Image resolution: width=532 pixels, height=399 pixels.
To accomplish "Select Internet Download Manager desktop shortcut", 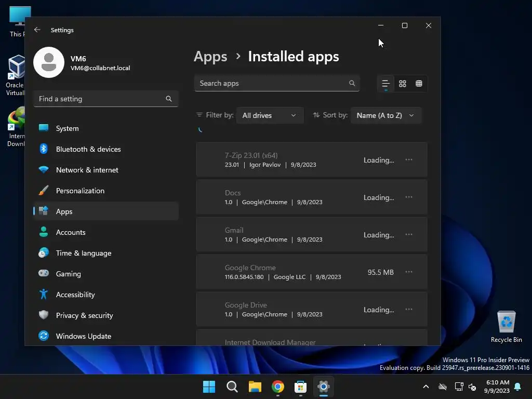I will coord(16,127).
